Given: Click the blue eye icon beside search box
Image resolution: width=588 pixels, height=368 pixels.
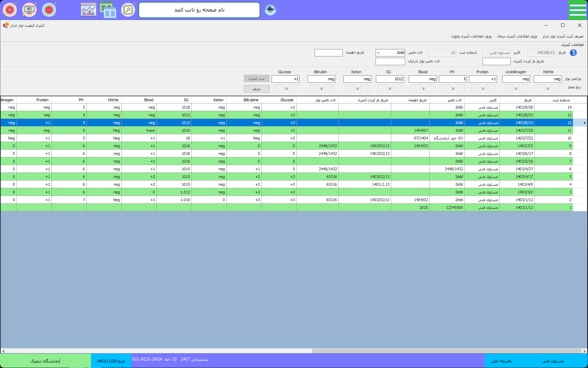Looking at the screenshot, I should (x=270, y=10).
